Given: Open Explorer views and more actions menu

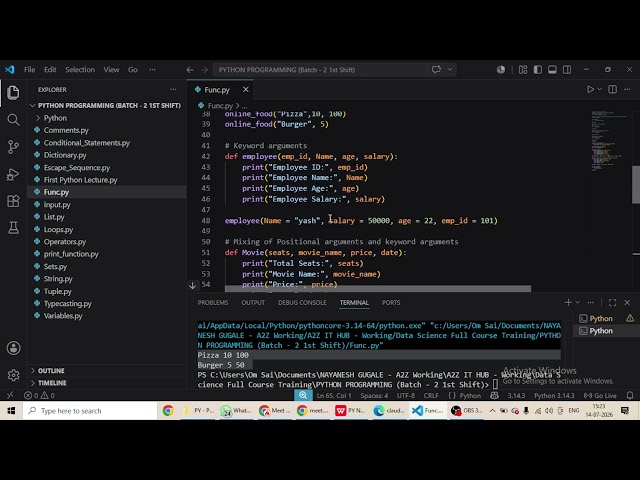Looking at the screenshot, I should tap(173, 89).
